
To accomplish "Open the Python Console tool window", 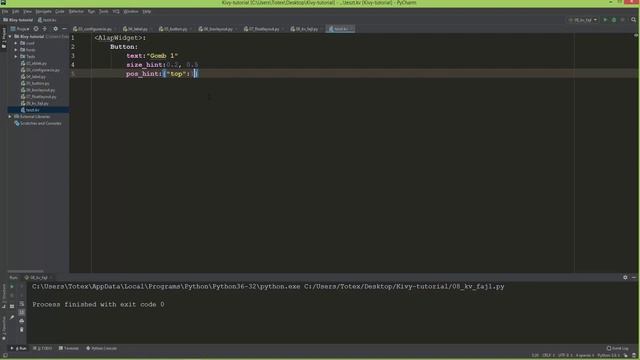I will pos(102,349).
